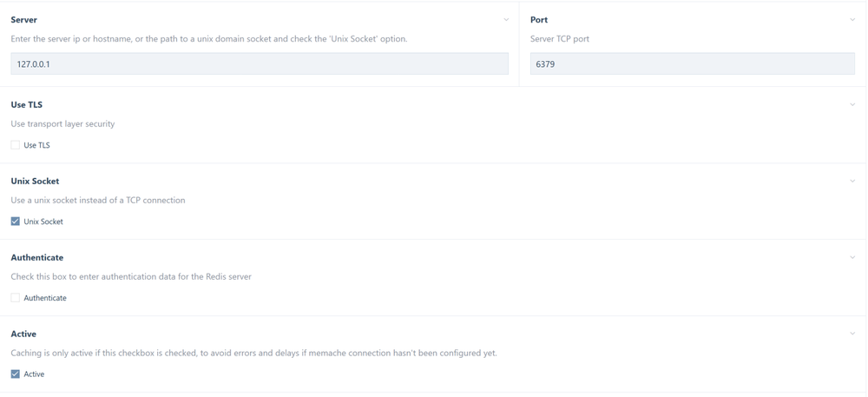Viewport: 868px width, 397px height.
Task: Click the 'Use TLS' label beside its checkbox
Action: 37,145
